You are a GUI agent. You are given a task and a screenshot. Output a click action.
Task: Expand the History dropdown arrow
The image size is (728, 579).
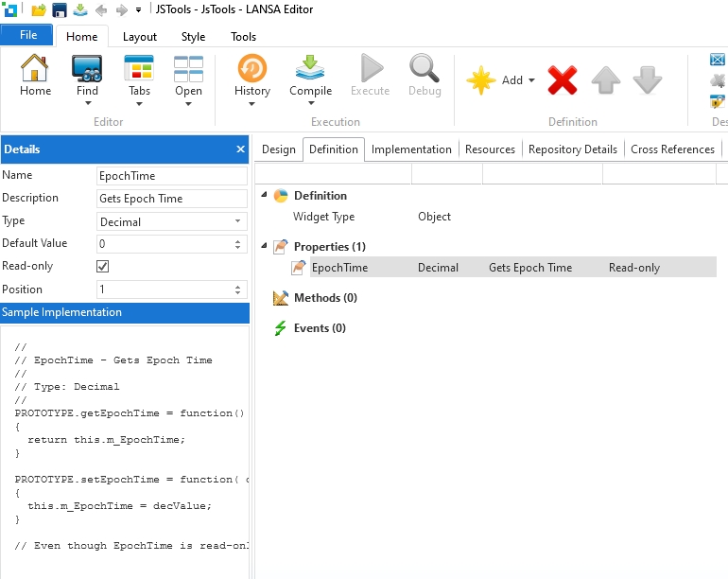tap(251, 104)
